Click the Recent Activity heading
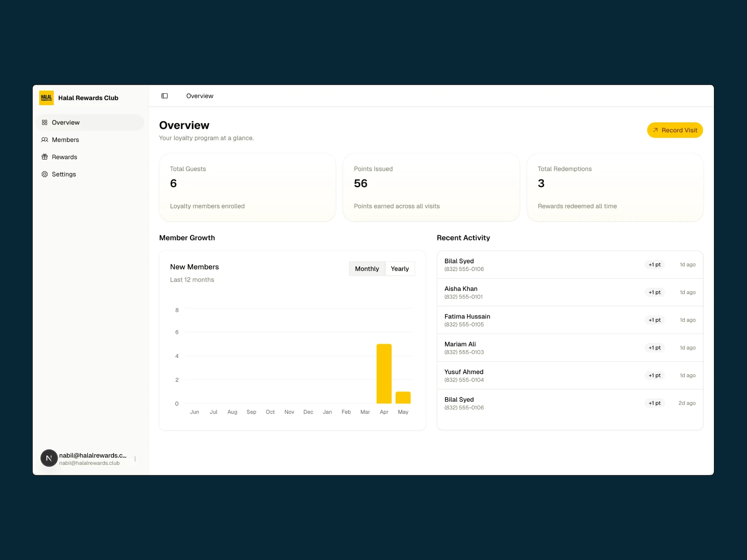Screen dimensions: 747x560 pos(463,238)
